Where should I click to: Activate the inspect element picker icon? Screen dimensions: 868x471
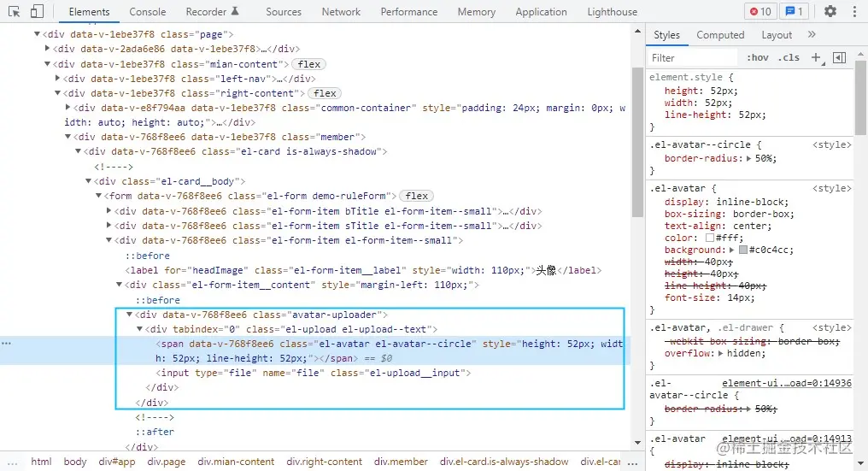[x=14, y=12]
